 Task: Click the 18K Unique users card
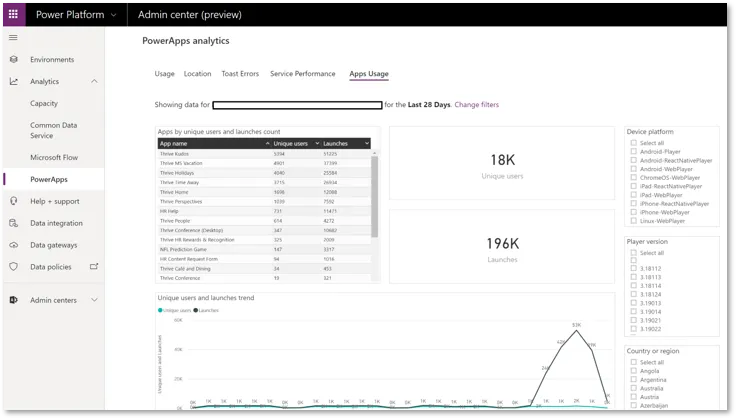[502, 163]
